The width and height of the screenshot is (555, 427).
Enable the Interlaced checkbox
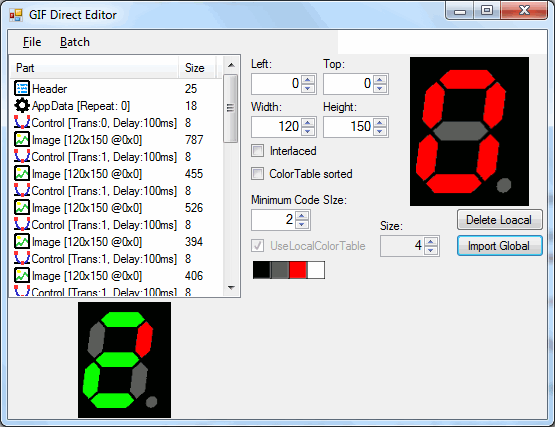[x=257, y=151]
